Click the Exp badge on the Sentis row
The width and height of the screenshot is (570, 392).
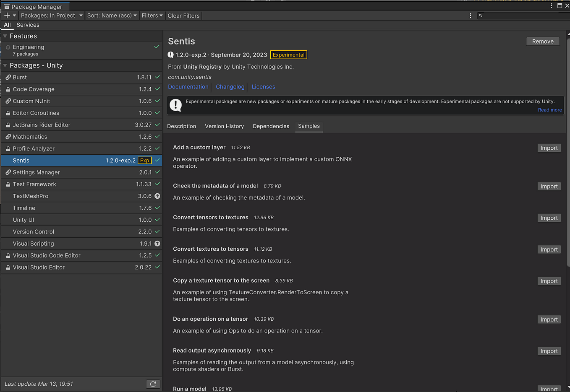(x=144, y=161)
